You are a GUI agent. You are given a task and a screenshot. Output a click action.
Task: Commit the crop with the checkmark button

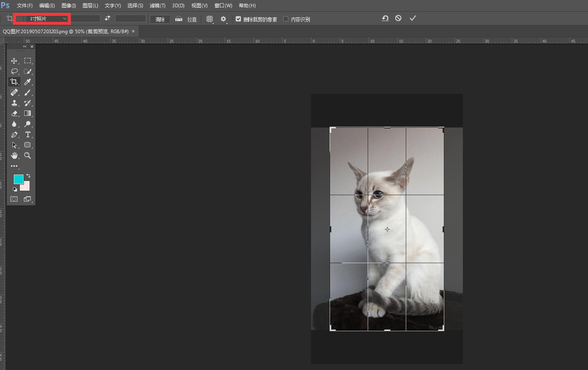[x=413, y=18]
